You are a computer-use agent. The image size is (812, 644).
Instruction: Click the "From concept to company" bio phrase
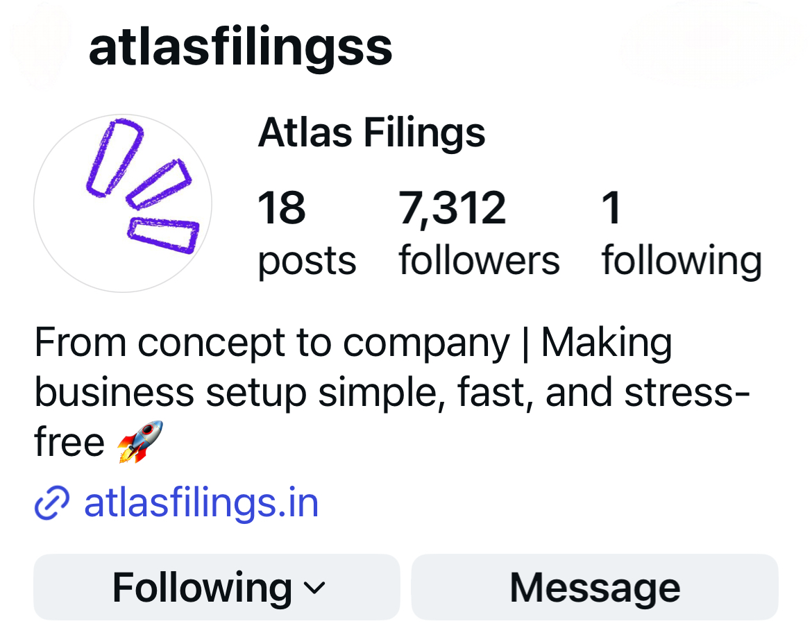pyautogui.click(x=271, y=343)
